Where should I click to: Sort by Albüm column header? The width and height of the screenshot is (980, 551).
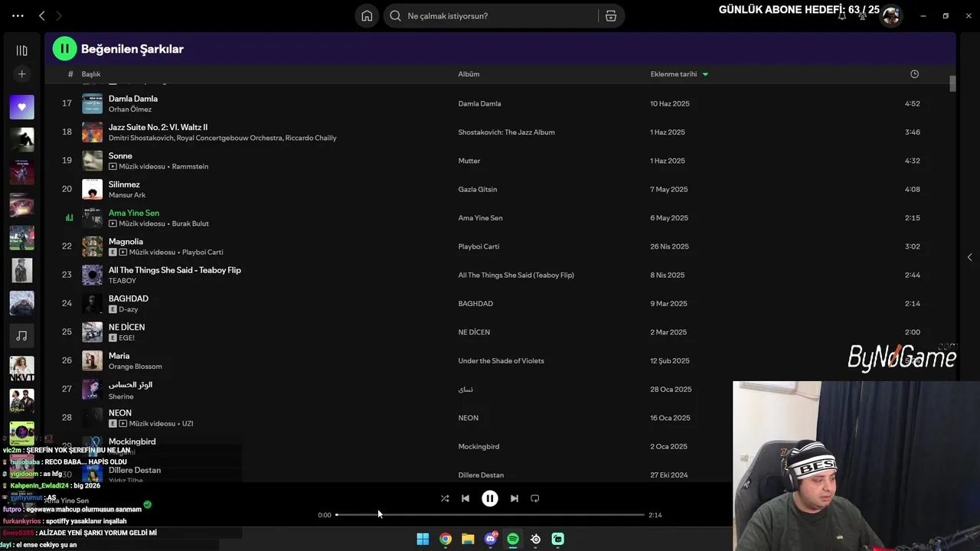469,74
